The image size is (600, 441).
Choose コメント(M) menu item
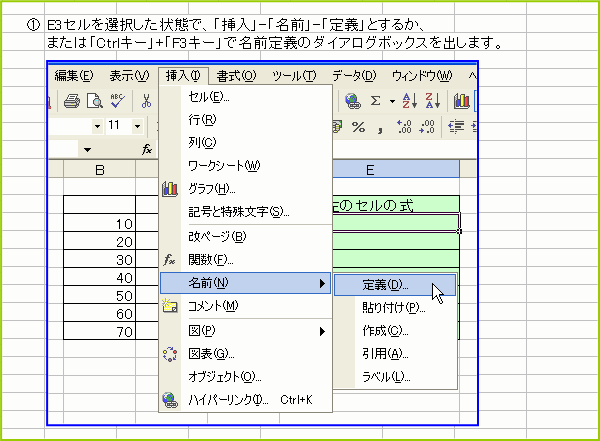[245, 306]
